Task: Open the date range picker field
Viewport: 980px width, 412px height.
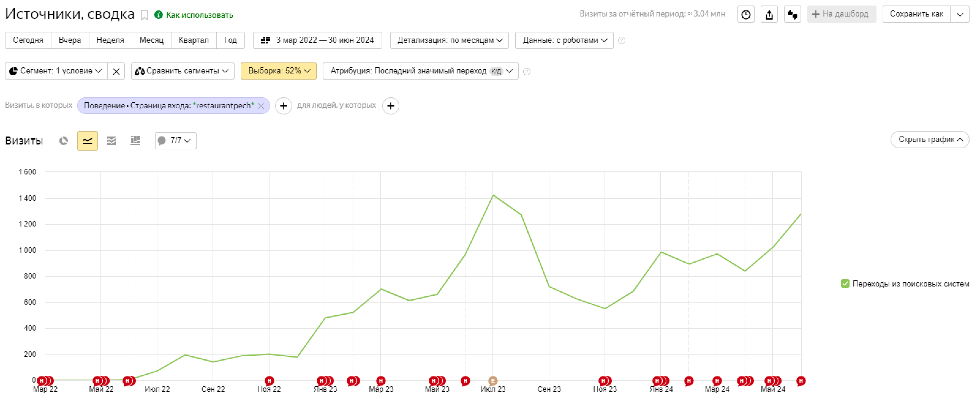Action: [317, 40]
